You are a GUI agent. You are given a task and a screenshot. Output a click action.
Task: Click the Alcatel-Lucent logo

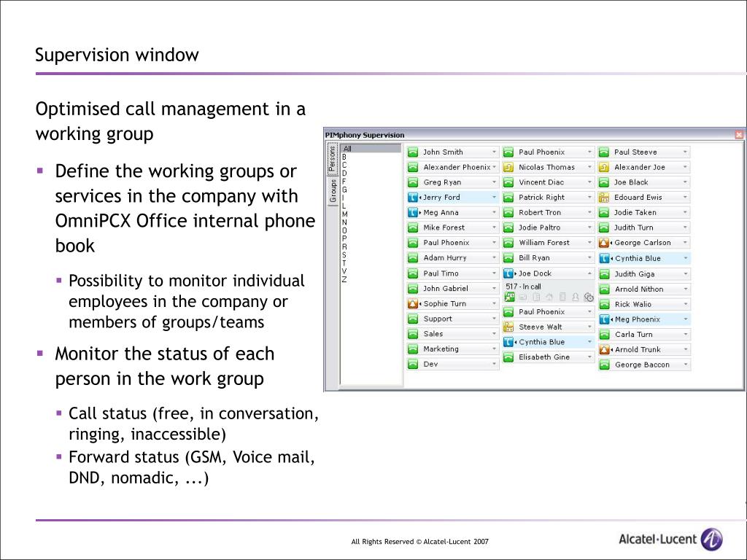(x=670, y=539)
